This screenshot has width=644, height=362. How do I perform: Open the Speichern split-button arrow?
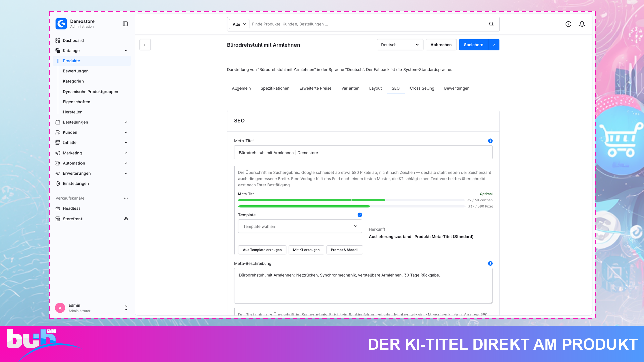(x=494, y=45)
